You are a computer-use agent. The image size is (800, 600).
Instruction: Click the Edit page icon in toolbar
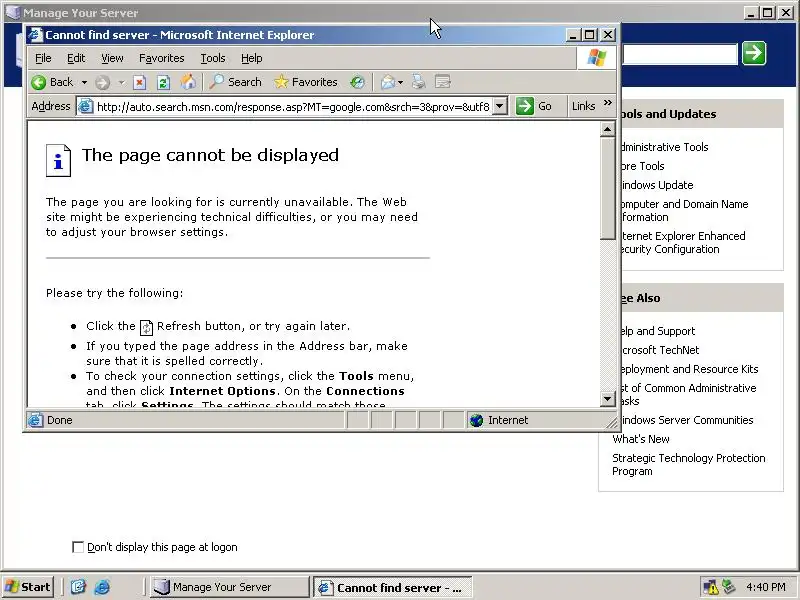pos(442,82)
